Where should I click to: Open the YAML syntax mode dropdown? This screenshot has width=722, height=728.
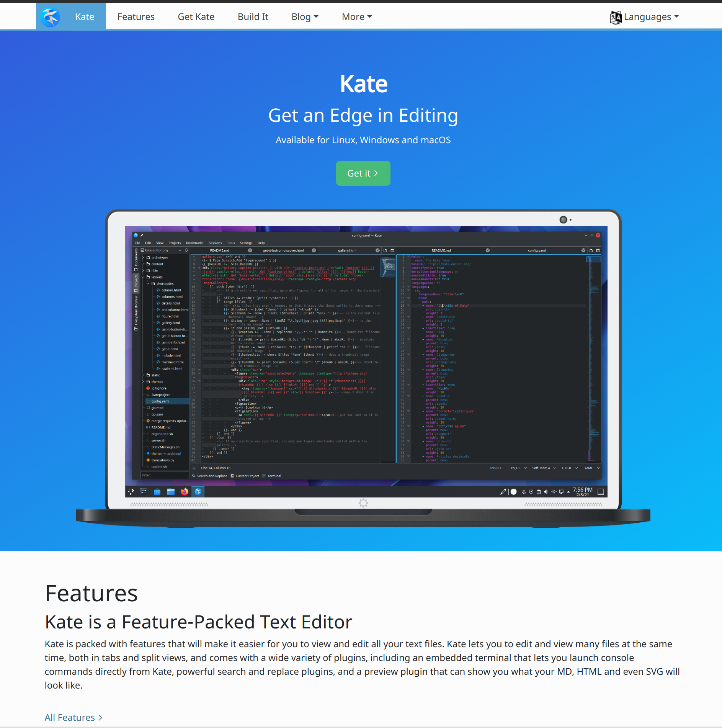tap(592, 468)
